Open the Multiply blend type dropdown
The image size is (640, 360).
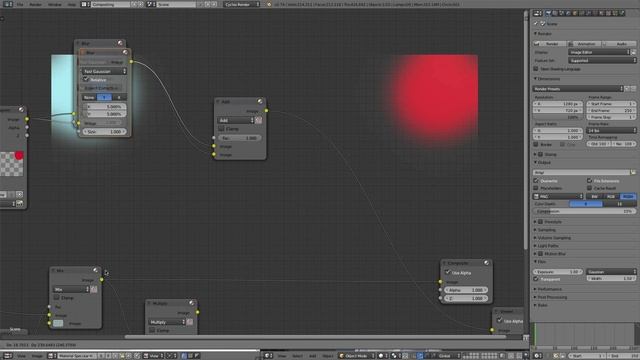[x=167, y=322]
